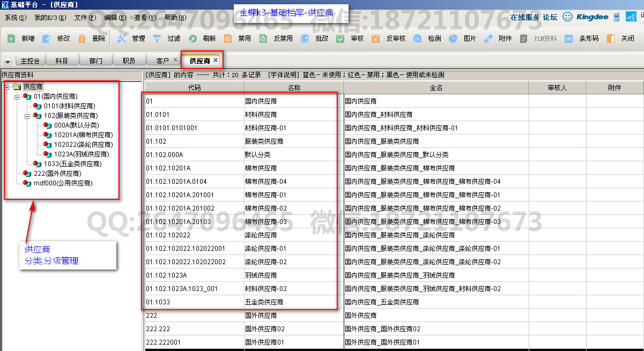Image resolution: width=644 pixels, height=351 pixels.
Task: Click the 刷新 (Refresh) toolbar icon
Action: click(x=193, y=39)
